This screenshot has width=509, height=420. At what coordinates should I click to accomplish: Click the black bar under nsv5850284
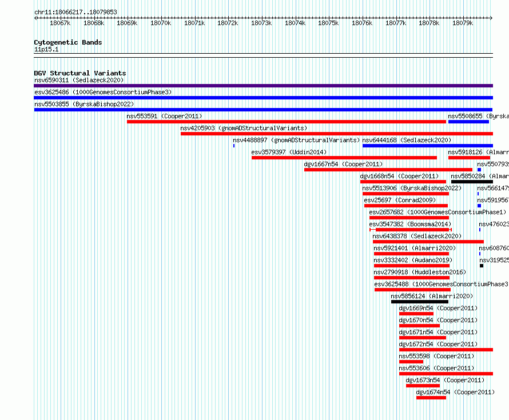pyautogui.click(x=472, y=182)
